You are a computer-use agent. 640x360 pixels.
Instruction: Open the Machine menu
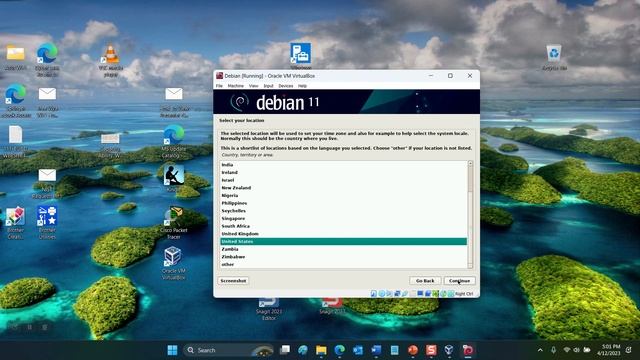click(x=236, y=86)
